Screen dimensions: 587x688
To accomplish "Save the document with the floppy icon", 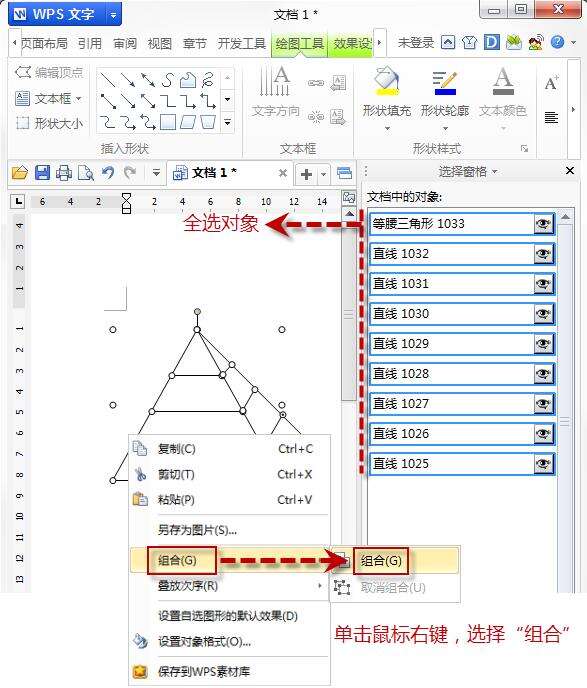I will coord(42,173).
